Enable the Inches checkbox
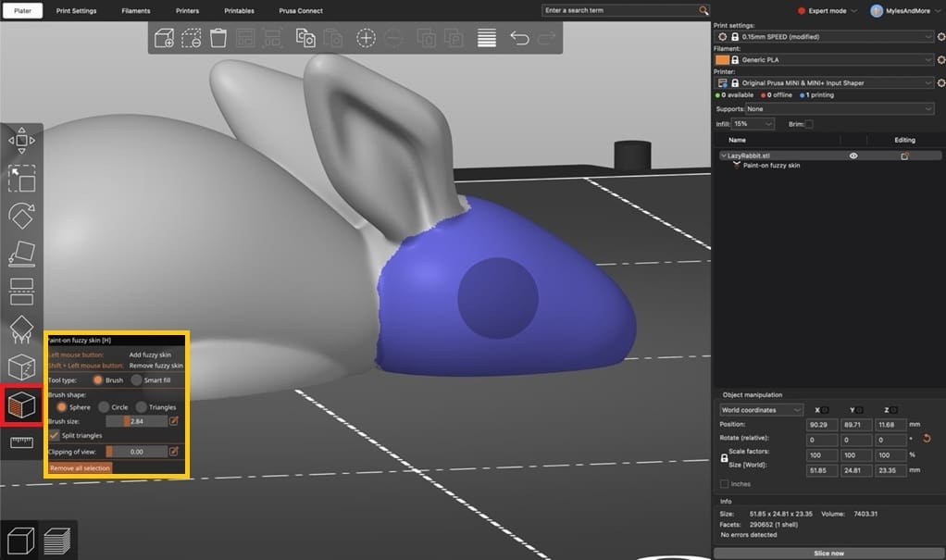 724,484
